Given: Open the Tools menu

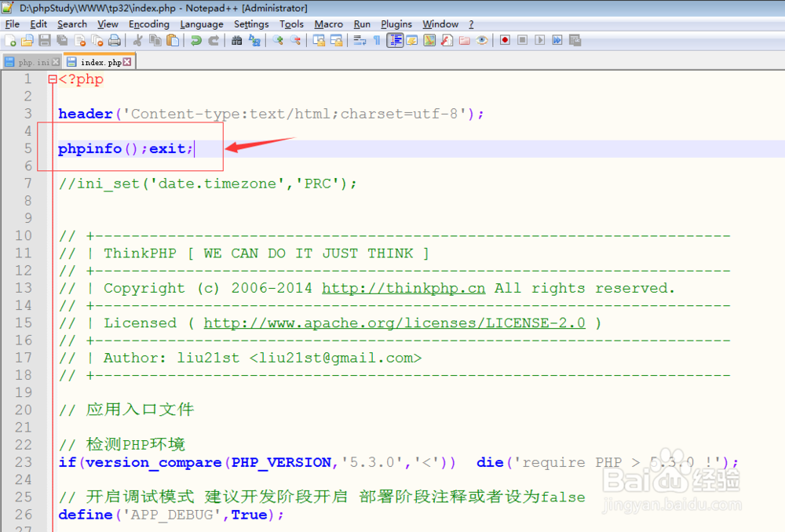Looking at the screenshot, I should (291, 24).
